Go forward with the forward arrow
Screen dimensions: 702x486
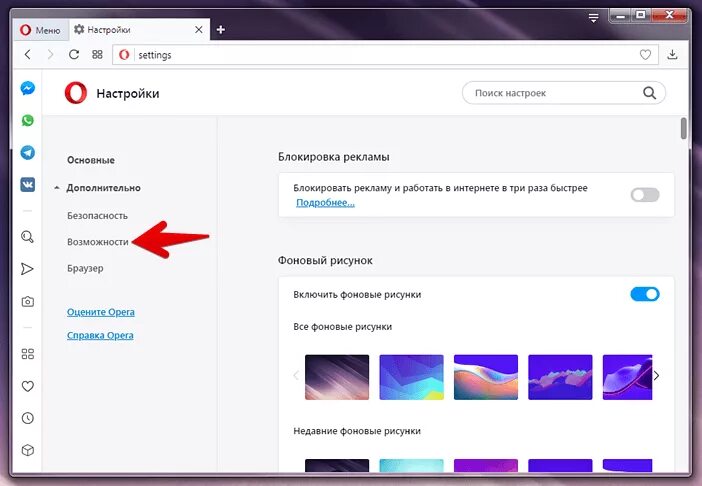pyautogui.click(x=50, y=55)
